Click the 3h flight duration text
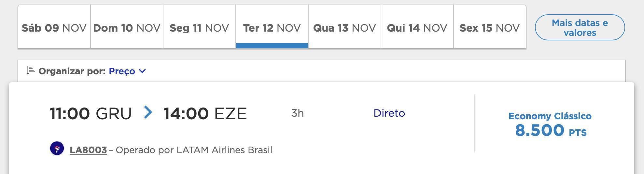 (x=297, y=113)
